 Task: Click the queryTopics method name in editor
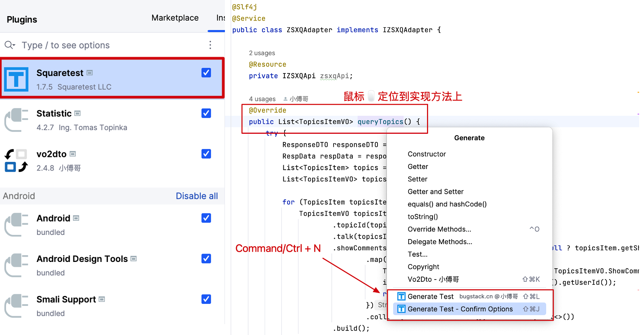coord(380,121)
